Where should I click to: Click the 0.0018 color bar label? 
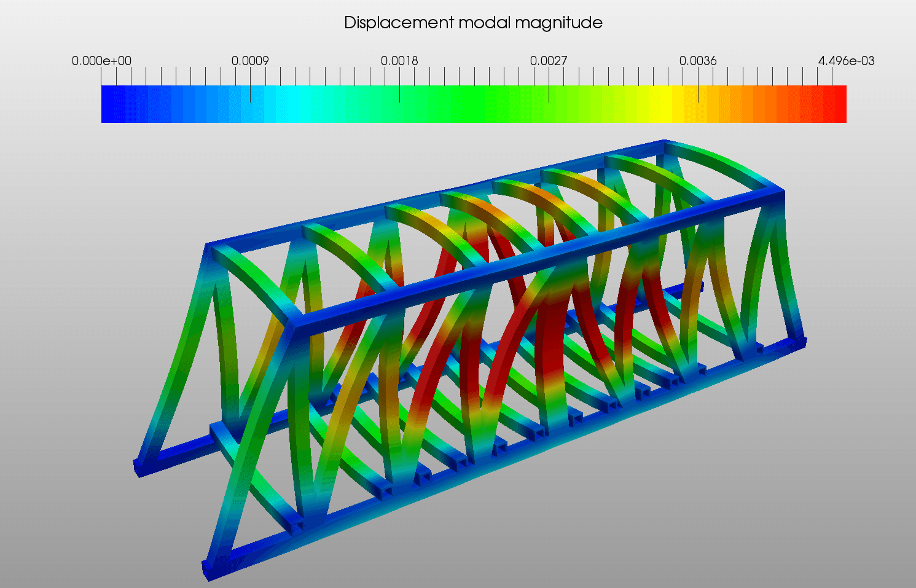point(399,61)
